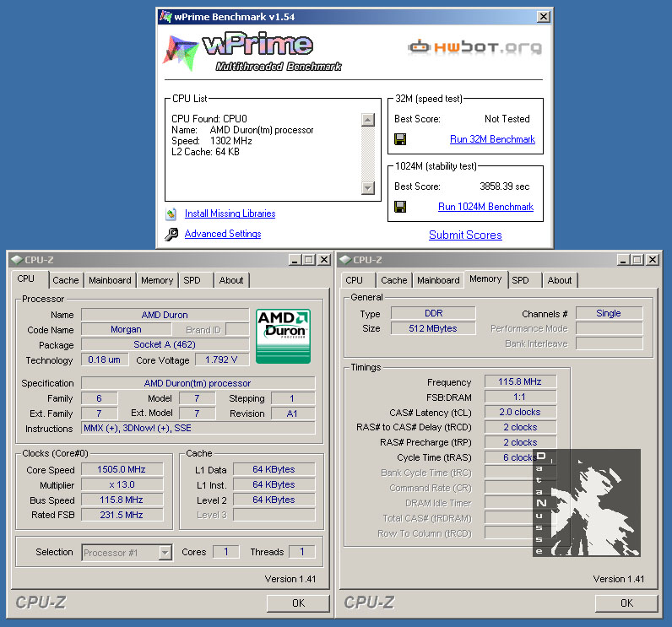Click right CPU-Z window title icon

[345, 260]
